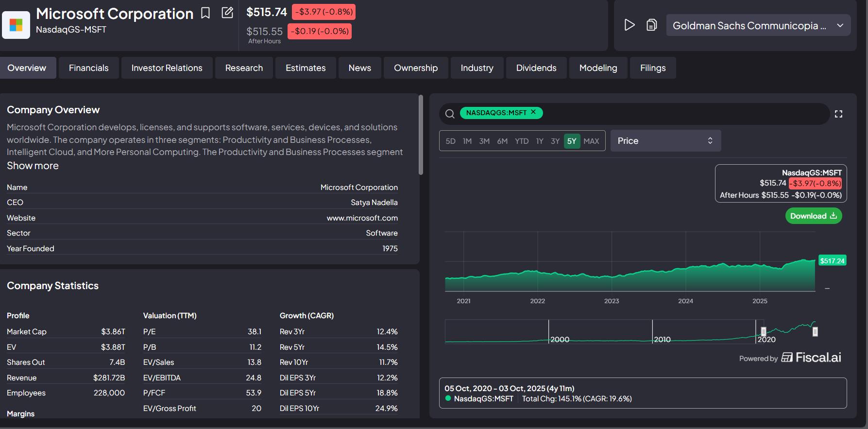This screenshot has height=429, width=868.
Task: Click the Microsoft logo icon
Action: [x=16, y=25]
